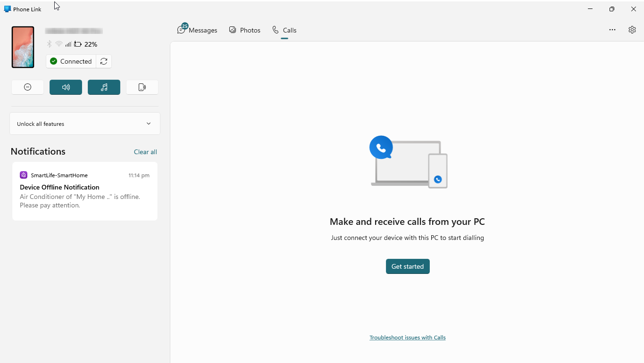644x363 pixels.
Task: Toggle Do Not Disturb on phone
Action: 28,87
